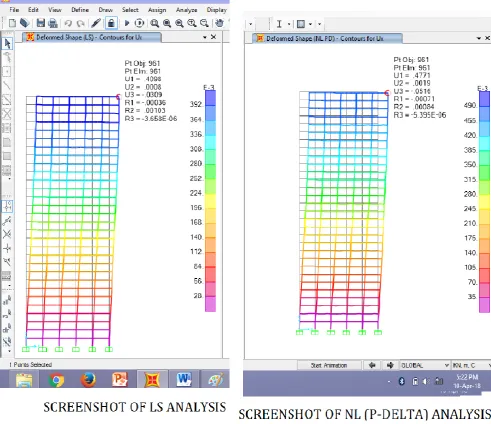
Task: Click the large X intersection snap icon
Action: pos(7,234)
